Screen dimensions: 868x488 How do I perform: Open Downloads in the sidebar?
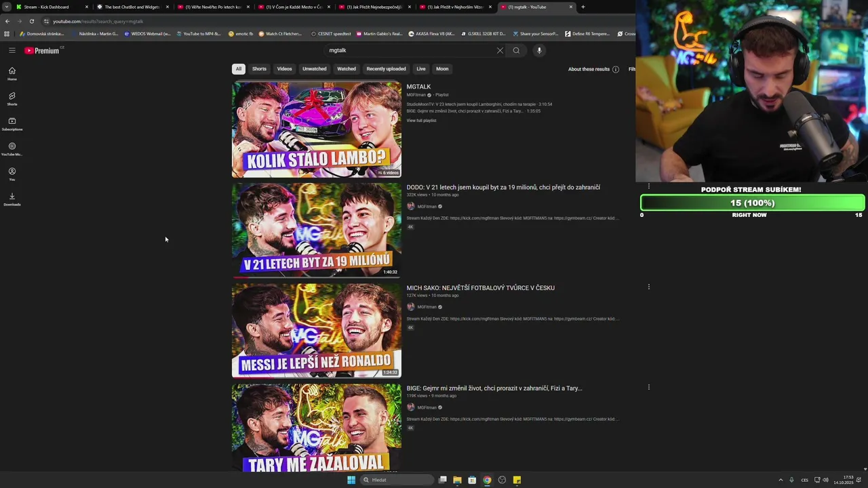coord(12,199)
